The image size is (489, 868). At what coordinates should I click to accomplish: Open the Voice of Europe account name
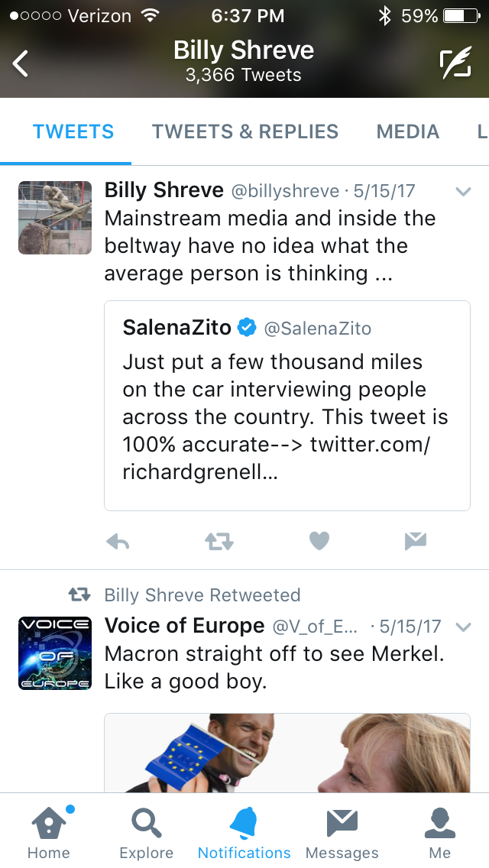pyautogui.click(x=184, y=626)
